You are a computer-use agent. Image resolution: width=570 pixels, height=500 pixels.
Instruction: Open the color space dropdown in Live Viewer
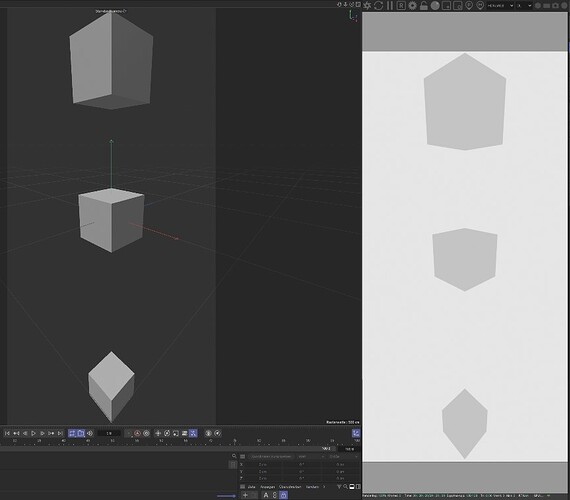pyautogui.click(x=501, y=5)
